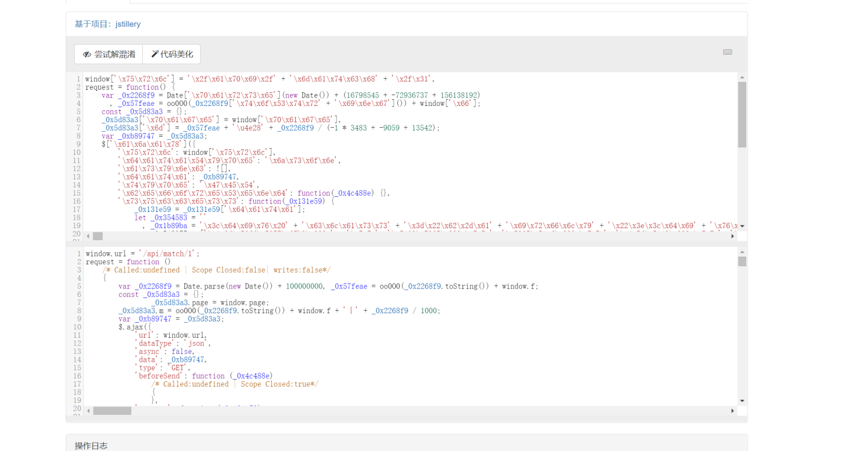Image resolution: width=868 pixels, height=451 pixels.
Task: Click "'type': 'GET'," in bottom editor
Action: [163, 367]
